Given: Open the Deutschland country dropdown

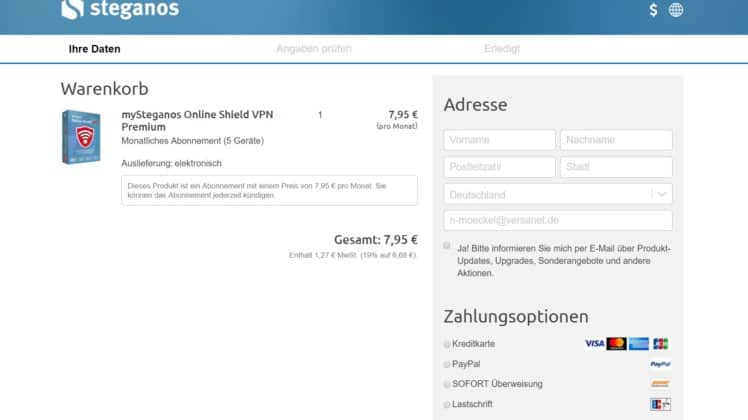Looking at the screenshot, I should tap(558, 194).
